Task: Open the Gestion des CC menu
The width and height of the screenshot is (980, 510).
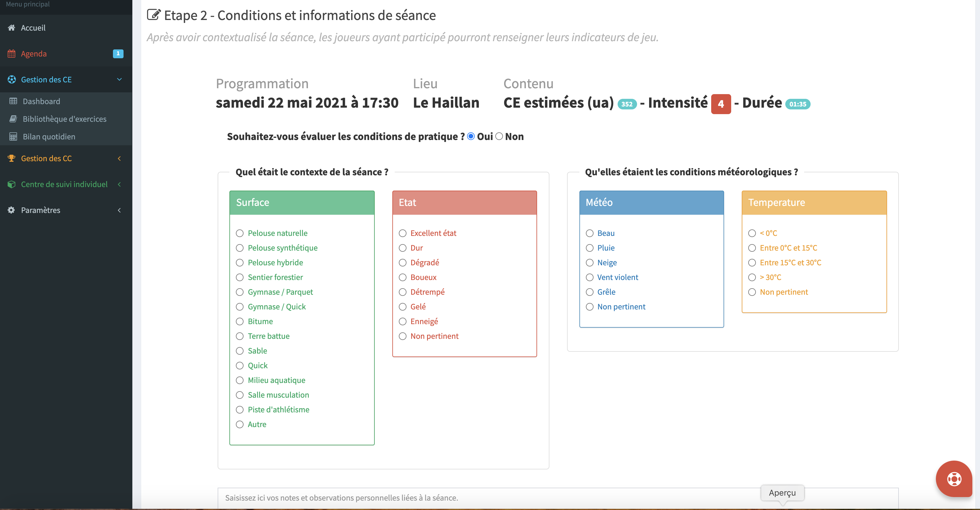Action: coord(66,158)
